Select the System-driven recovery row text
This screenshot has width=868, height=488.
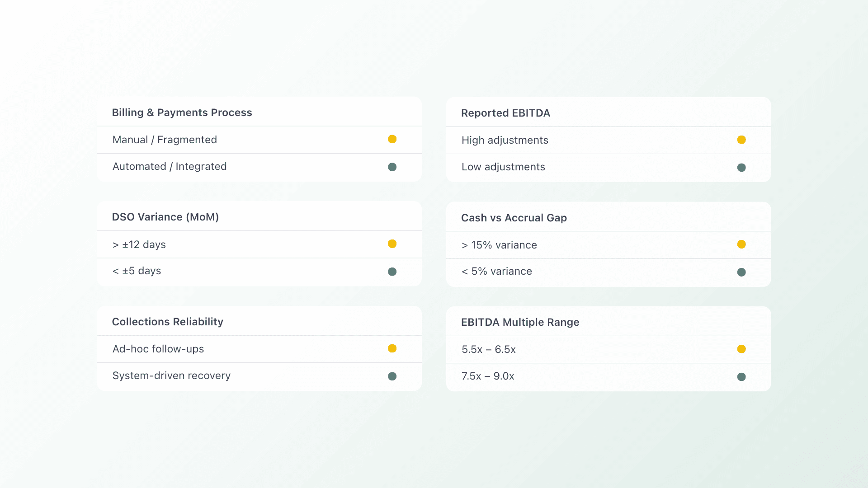coord(171,375)
